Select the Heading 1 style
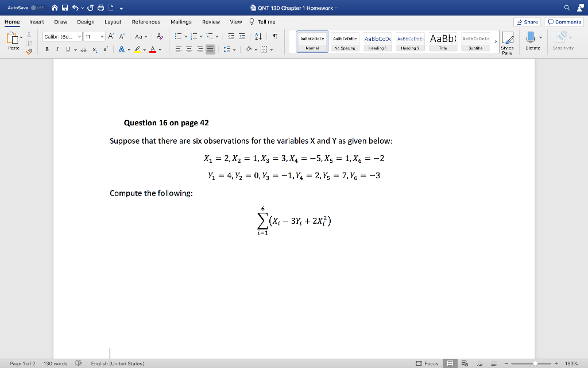Screen dimensions: 588x368 (x=377, y=41)
